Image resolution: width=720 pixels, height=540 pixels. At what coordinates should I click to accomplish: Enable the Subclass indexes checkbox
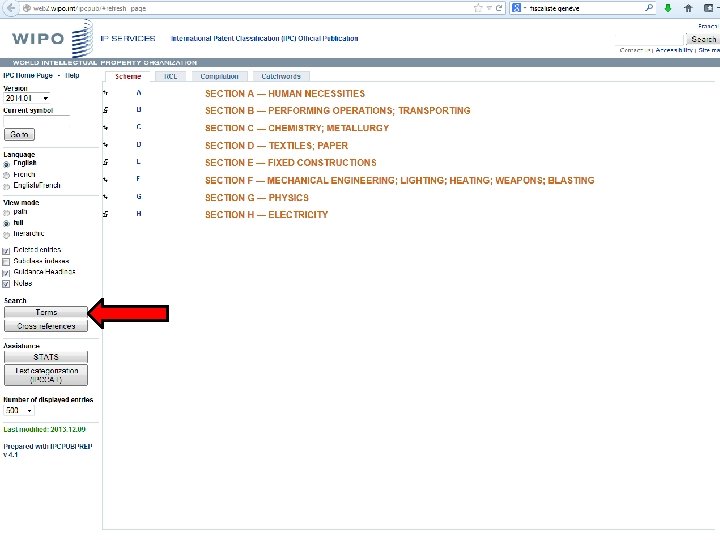[x=6, y=262]
